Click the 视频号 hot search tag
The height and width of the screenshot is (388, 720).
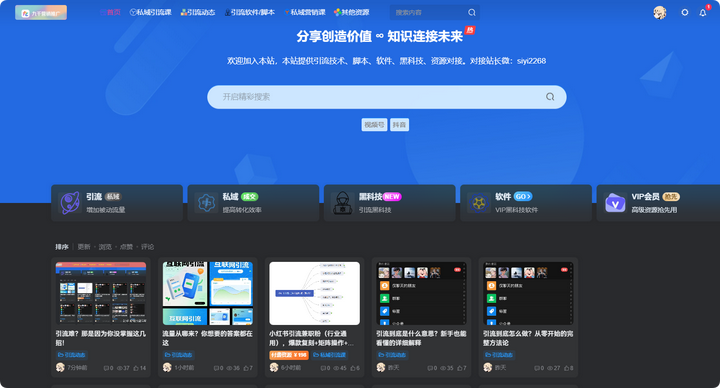pos(374,125)
